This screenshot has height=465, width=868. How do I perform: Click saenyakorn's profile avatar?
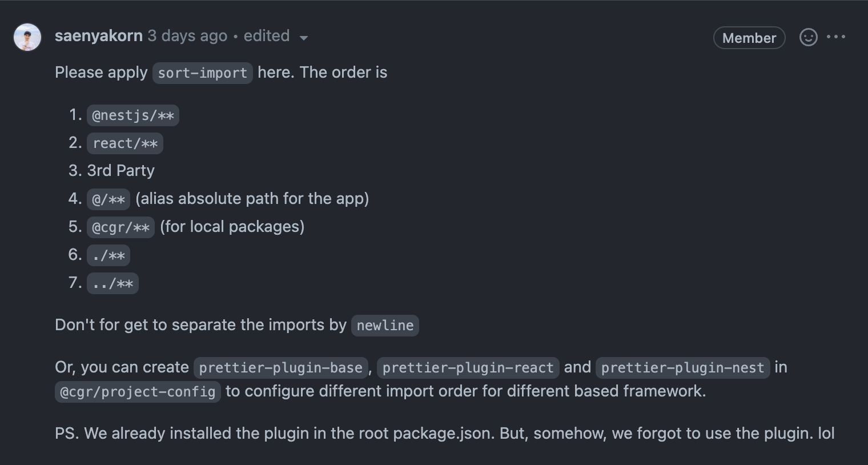[27, 37]
